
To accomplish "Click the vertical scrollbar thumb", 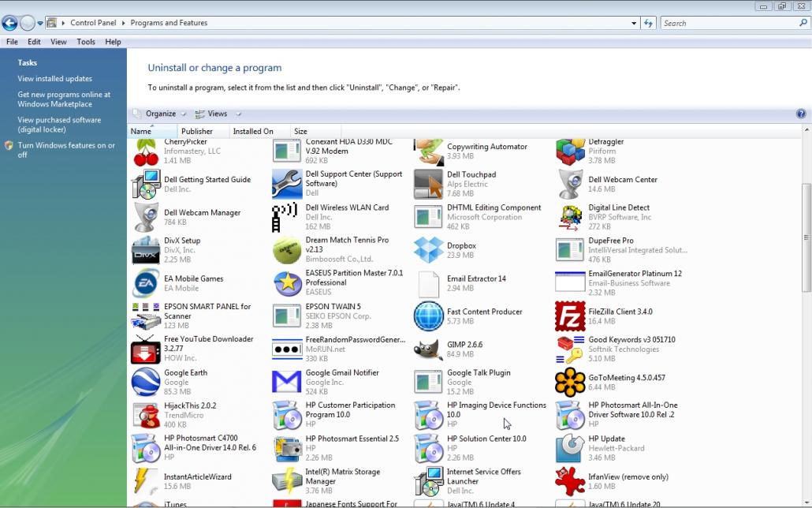I will 806,237.
